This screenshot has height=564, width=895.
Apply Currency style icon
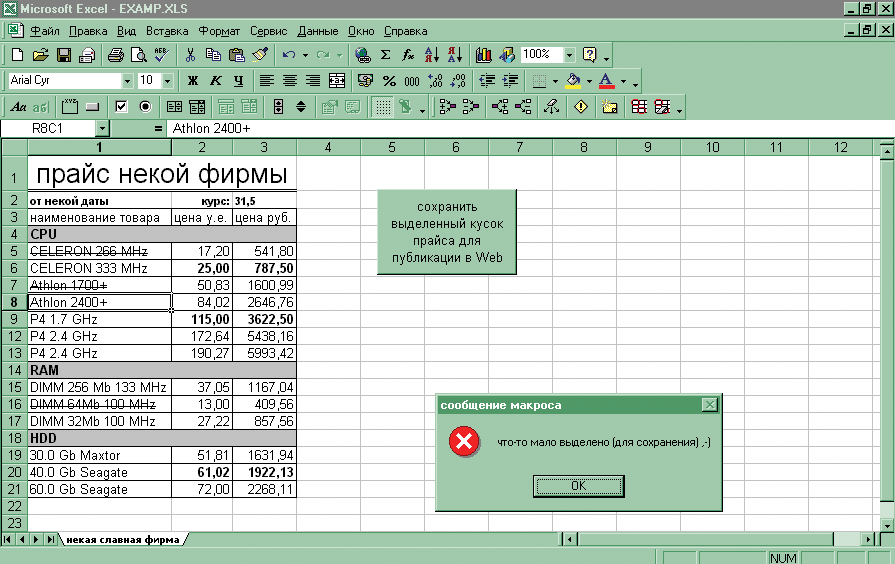[365, 81]
